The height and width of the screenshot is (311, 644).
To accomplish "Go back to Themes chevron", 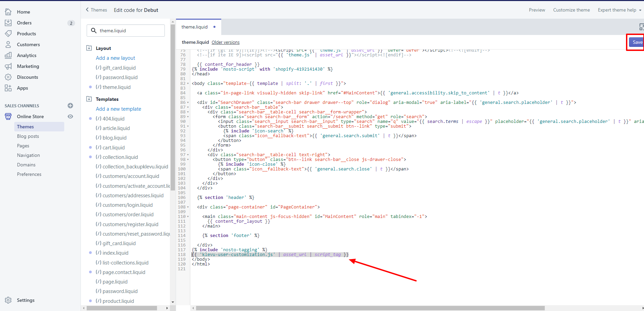I will (87, 10).
